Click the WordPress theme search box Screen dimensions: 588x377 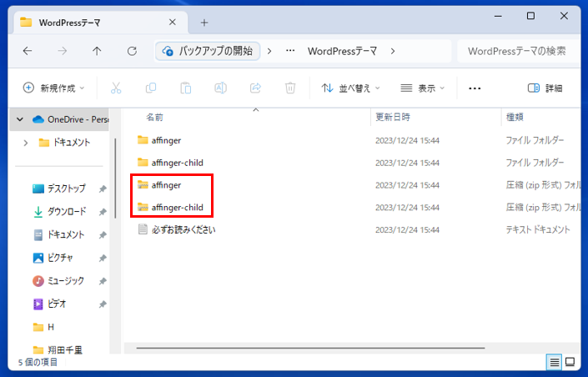point(519,51)
